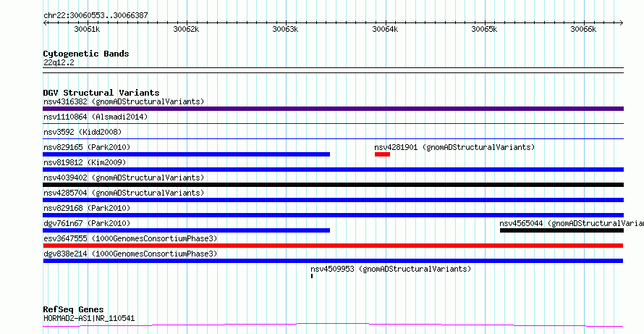Image resolution: width=644 pixels, height=334 pixels.
Task: Click the nsv1110864 (Alsmadi2014) label
Action: click(x=96, y=117)
